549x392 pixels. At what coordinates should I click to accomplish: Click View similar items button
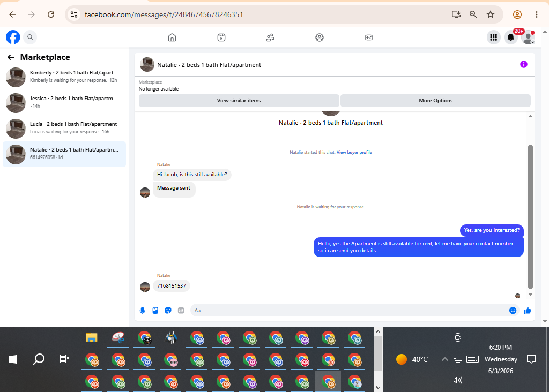pyautogui.click(x=239, y=101)
